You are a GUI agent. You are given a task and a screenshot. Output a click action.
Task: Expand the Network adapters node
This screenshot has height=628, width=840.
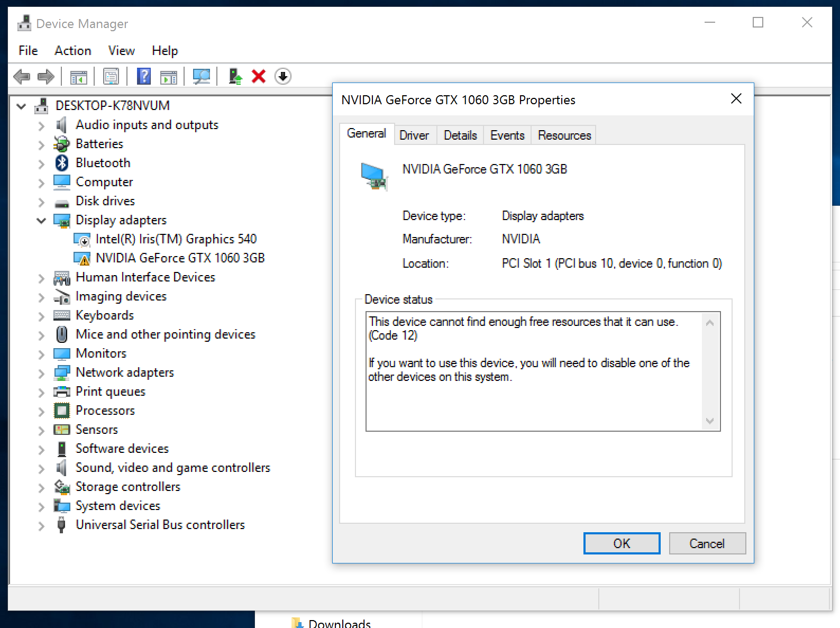[41, 373]
